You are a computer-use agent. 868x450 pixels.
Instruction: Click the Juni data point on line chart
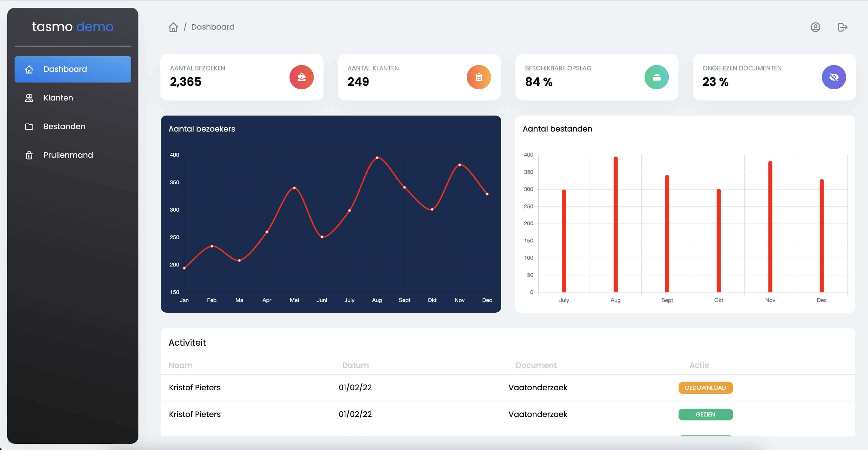[322, 237]
